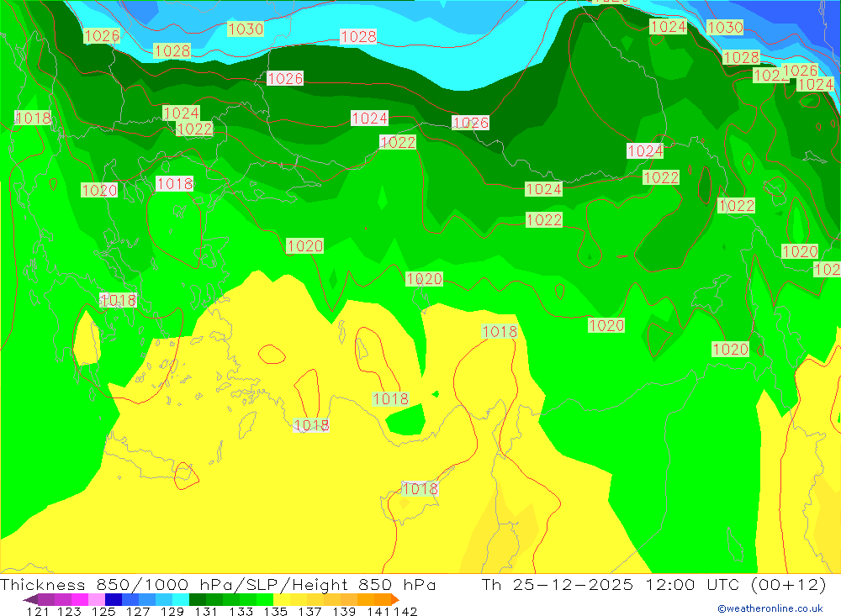Click legend value 133
This screenshot has height=616, width=841.
click(241, 611)
